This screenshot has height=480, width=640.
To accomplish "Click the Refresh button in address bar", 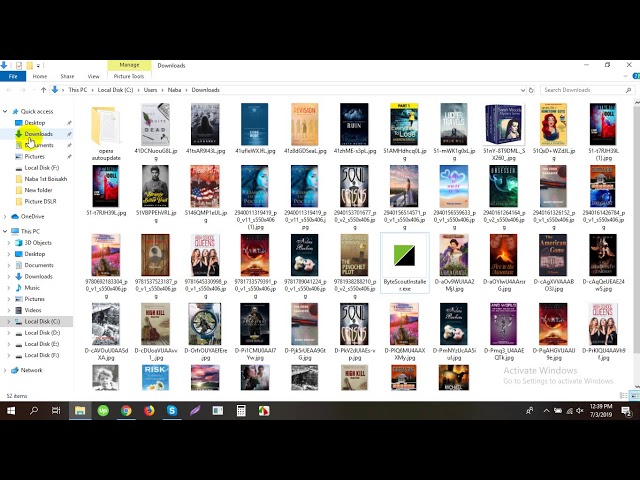I will 531,90.
